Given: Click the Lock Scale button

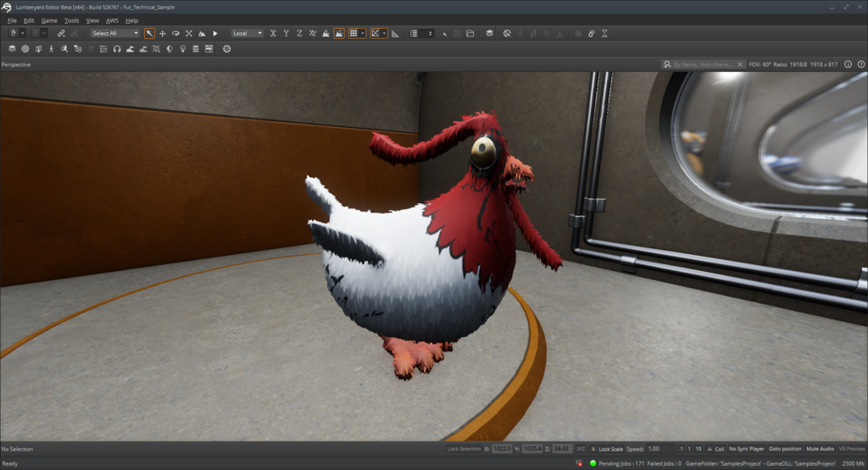Looking at the screenshot, I should [607, 449].
